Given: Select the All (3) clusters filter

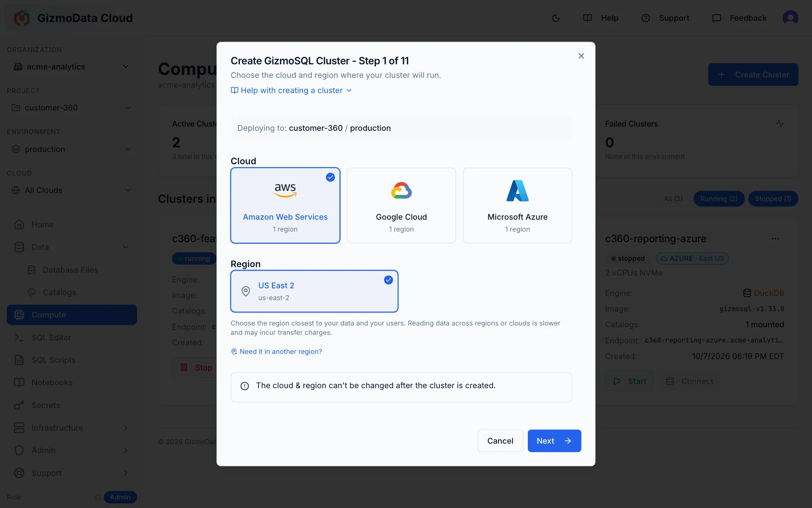Looking at the screenshot, I should (673, 199).
